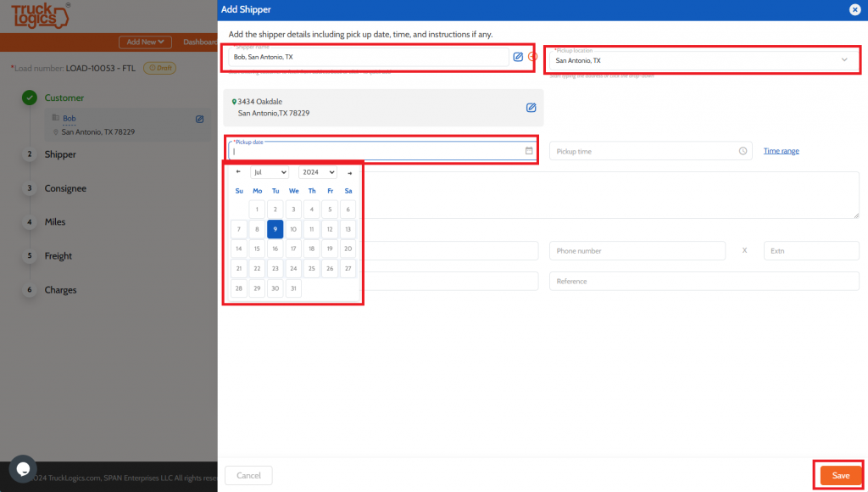
Task: Click the San Antonio, TX 78229 customer address
Action: click(98, 131)
